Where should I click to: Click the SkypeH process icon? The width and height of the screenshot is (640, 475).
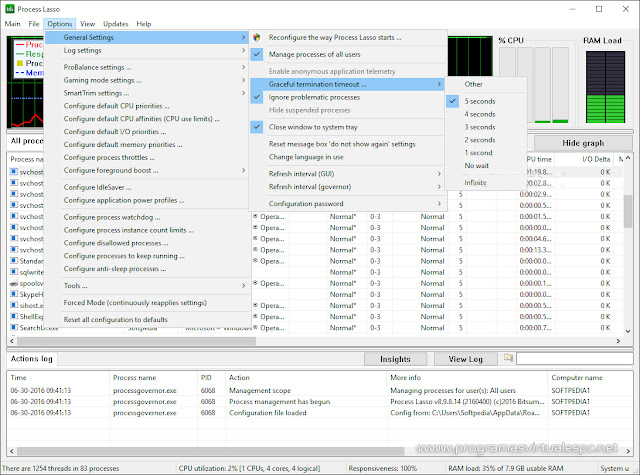(14, 294)
